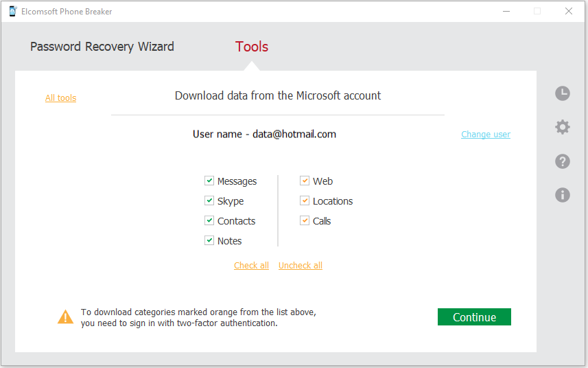Uncheck the Skype checkbox

(x=209, y=200)
